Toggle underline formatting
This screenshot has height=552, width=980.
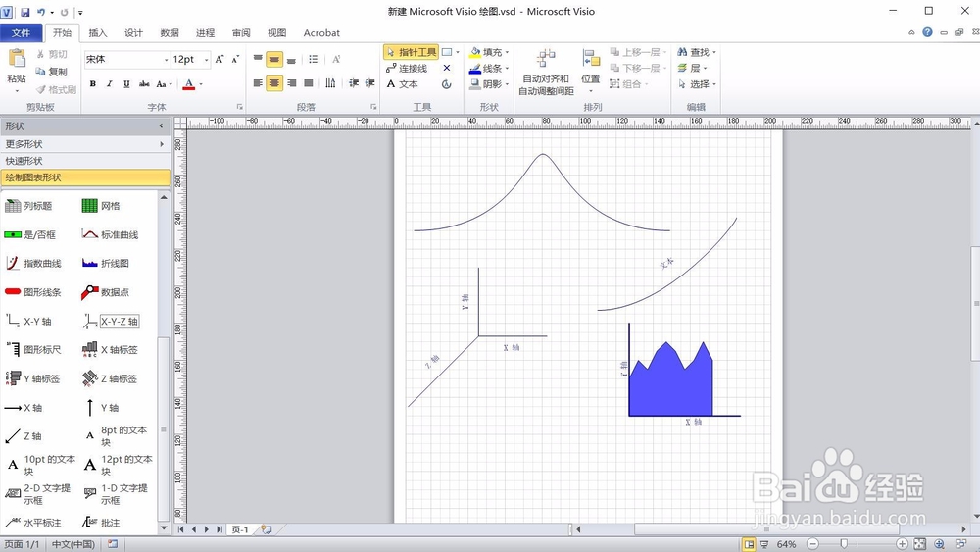click(126, 83)
